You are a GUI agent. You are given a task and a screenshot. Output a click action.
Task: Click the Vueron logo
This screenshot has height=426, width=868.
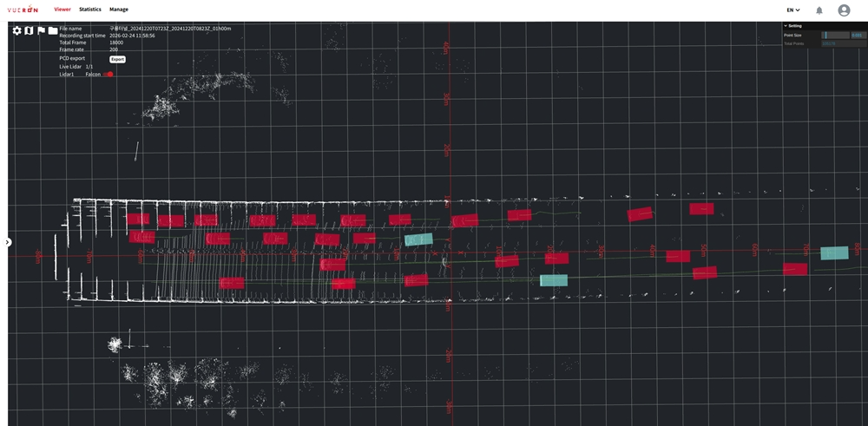pyautogui.click(x=23, y=10)
